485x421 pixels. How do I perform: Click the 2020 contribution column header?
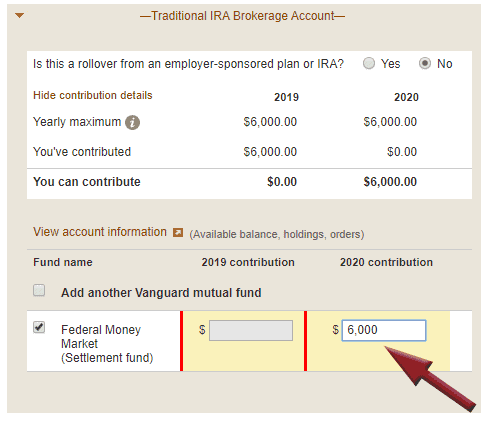[386, 262]
